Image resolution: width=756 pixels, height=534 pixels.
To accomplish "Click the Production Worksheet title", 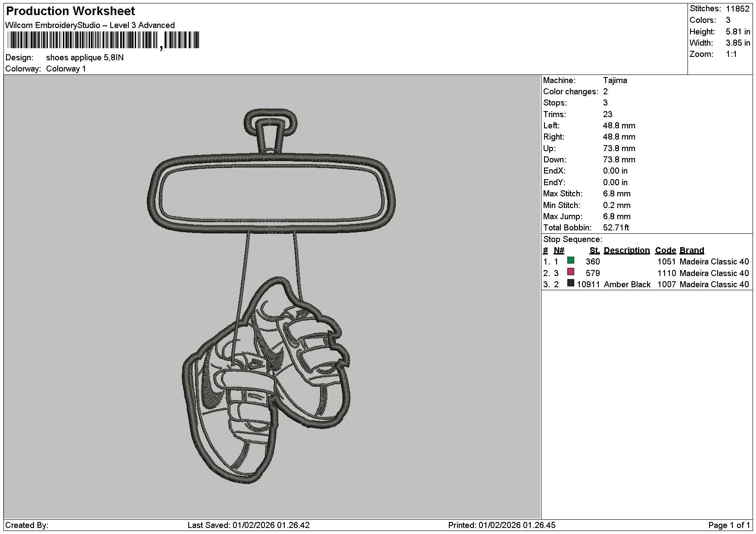I will [71, 11].
